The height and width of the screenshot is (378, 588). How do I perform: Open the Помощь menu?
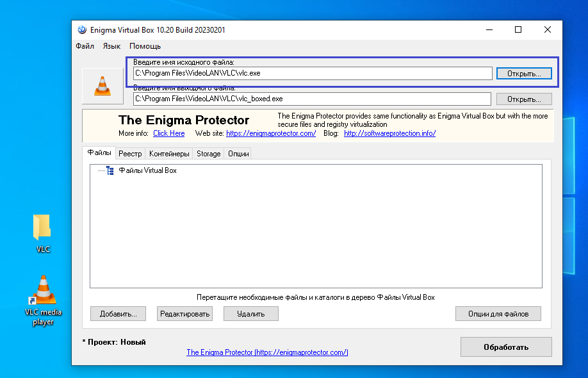(x=145, y=46)
